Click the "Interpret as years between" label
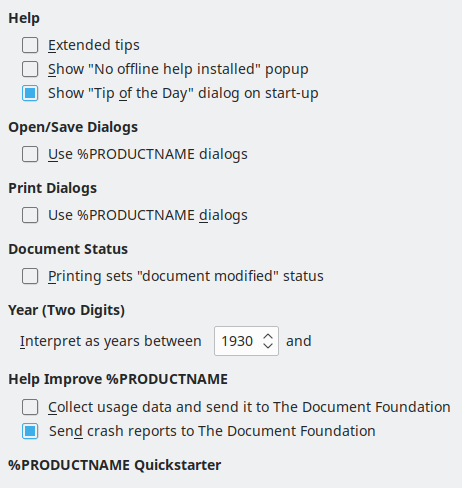The height and width of the screenshot is (488, 462). [110, 341]
